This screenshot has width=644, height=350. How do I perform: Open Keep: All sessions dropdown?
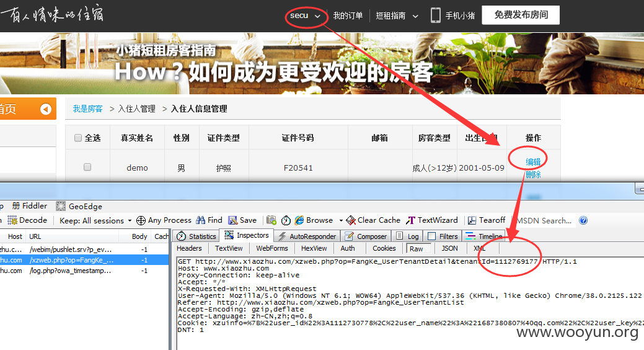click(95, 220)
